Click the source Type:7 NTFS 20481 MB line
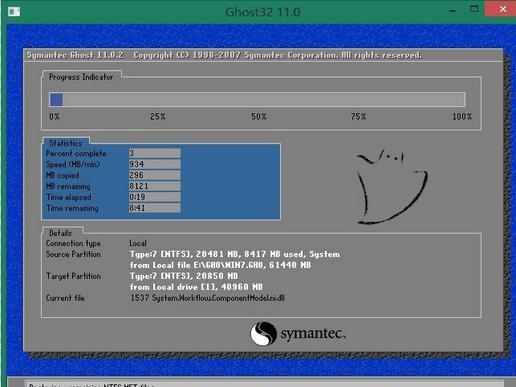The width and height of the screenshot is (516, 387). [x=235, y=254]
